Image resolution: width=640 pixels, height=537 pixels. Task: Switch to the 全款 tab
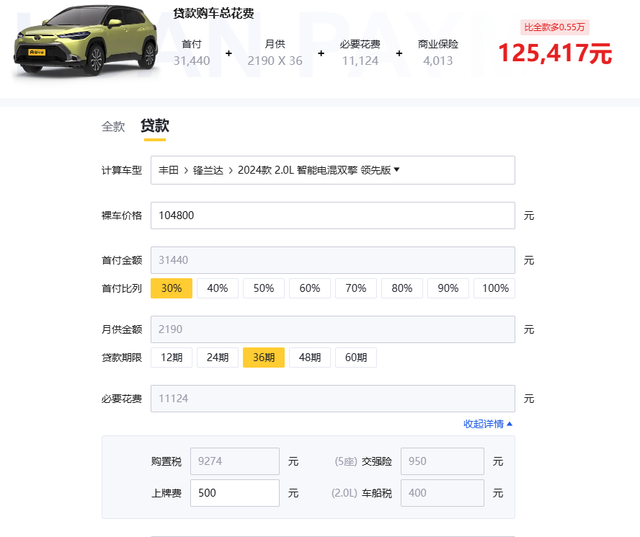[113, 126]
